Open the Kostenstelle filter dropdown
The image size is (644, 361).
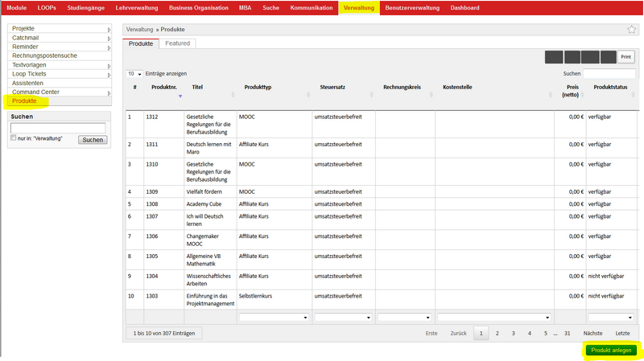(493, 317)
